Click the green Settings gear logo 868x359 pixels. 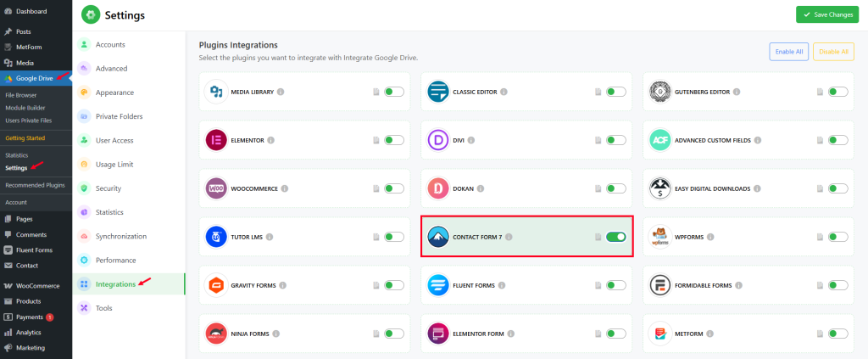91,15
